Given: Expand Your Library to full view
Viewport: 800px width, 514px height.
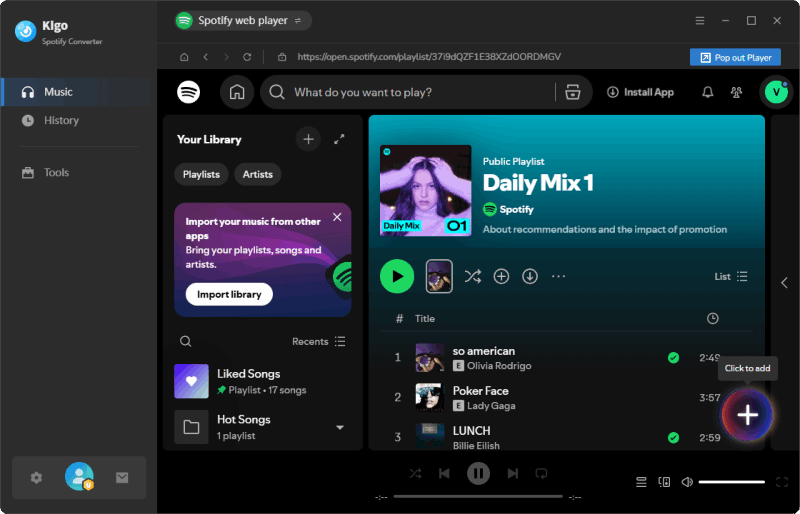Looking at the screenshot, I should click(339, 139).
